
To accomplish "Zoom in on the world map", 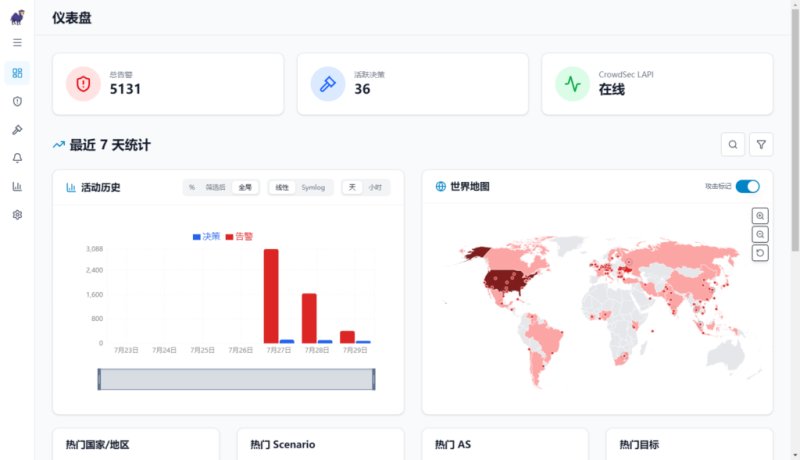I will pyautogui.click(x=760, y=216).
